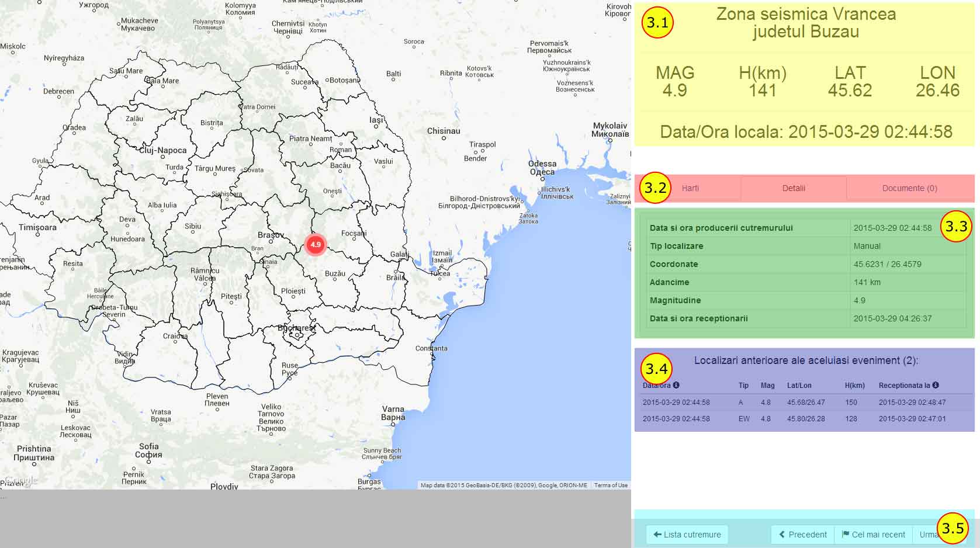
Task: Go back to Lista cutremure
Action: pyautogui.click(x=687, y=535)
